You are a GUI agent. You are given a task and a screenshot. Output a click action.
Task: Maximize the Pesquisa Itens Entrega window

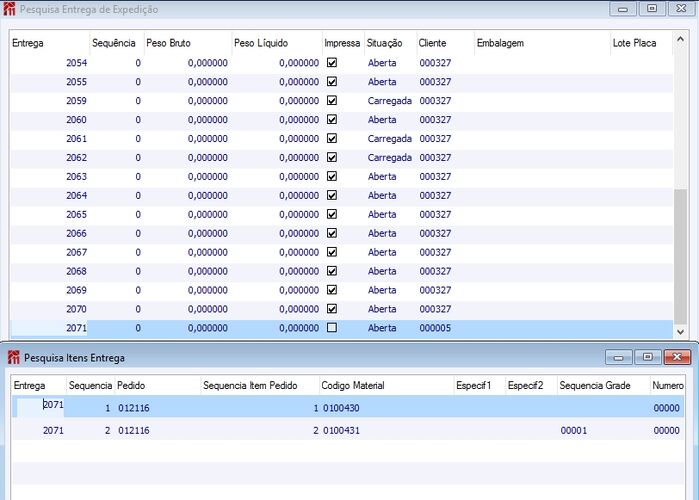tap(647, 357)
